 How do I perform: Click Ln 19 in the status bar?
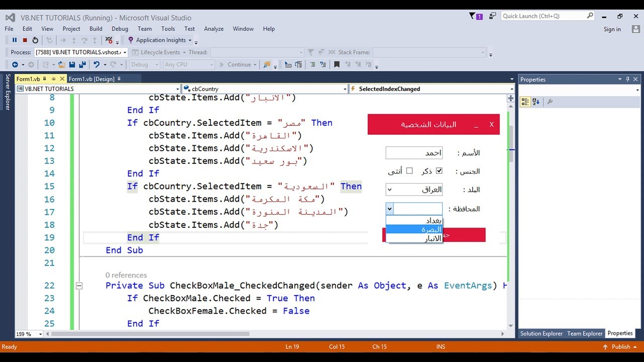coord(292,346)
